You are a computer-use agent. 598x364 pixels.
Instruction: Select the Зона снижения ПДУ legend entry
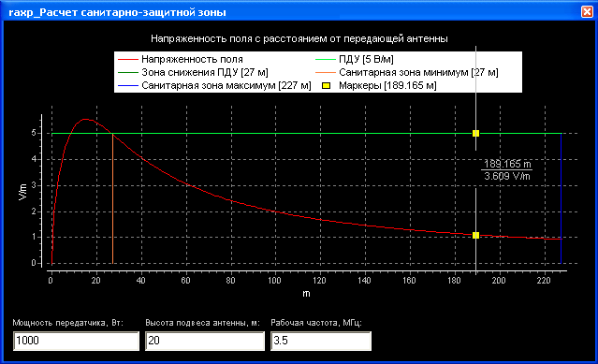(193, 72)
